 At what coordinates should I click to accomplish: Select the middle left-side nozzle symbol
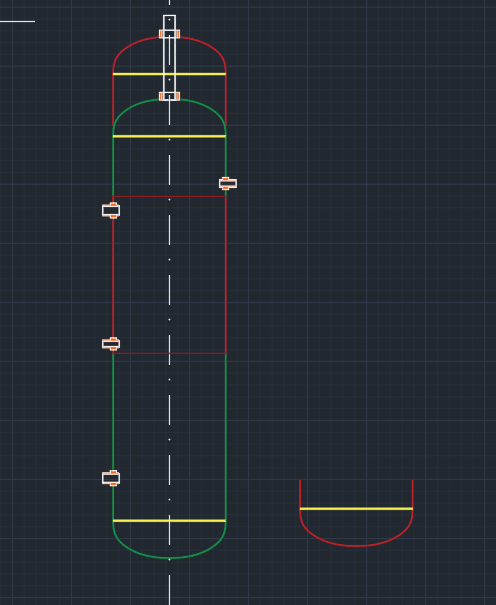coord(111,343)
